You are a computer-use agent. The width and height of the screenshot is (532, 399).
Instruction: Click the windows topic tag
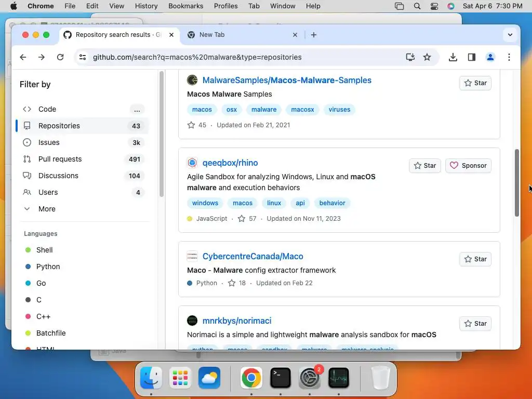tap(205, 203)
